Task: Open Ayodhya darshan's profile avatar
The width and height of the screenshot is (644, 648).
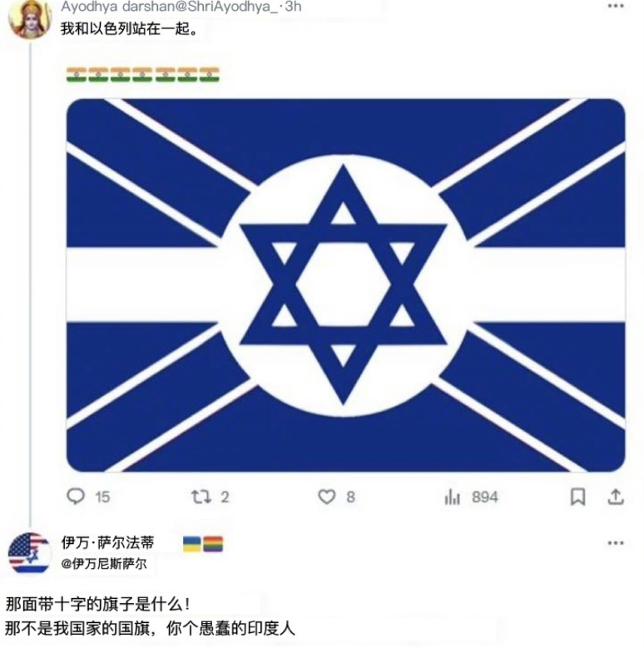Action: pyautogui.click(x=29, y=19)
